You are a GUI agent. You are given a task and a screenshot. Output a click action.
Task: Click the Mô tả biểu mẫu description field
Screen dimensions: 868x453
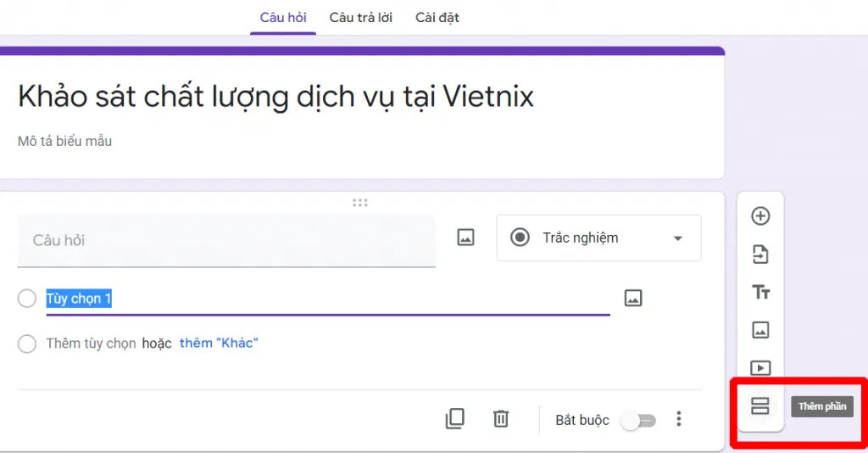[x=64, y=141]
